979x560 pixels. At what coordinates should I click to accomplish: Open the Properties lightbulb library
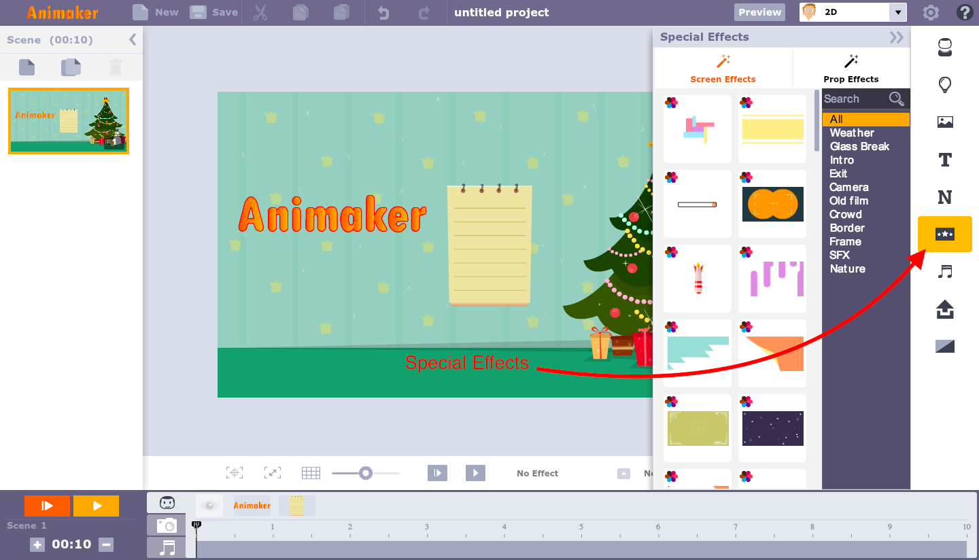click(945, 85)
